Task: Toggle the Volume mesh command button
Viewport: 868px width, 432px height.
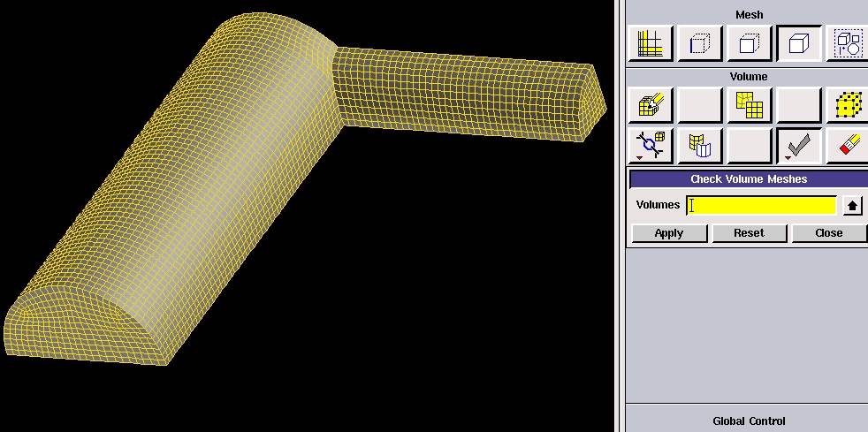Action: point(799,43)
